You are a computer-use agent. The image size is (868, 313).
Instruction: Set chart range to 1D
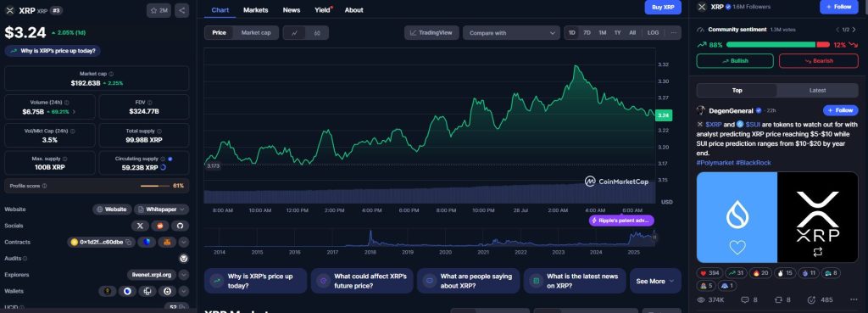pos(572,33)
